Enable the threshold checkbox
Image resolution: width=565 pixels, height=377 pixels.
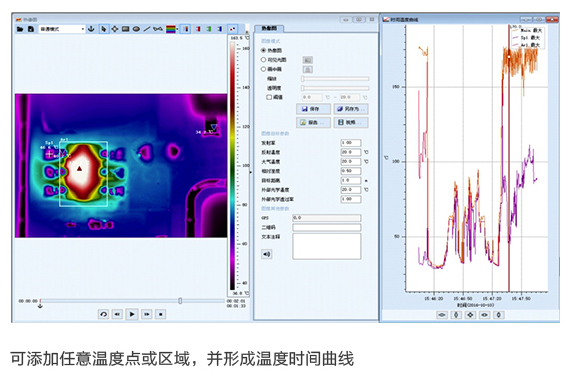(x=269, y=97)
